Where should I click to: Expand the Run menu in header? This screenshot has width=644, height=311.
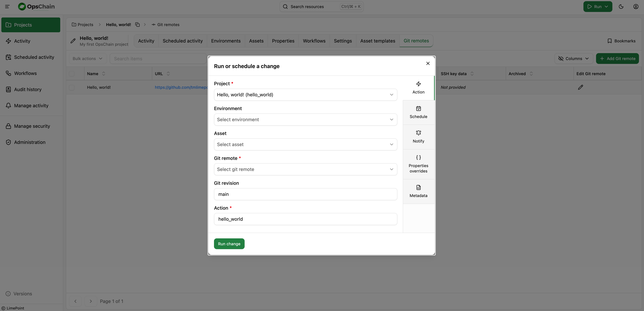tap(598, 7)
